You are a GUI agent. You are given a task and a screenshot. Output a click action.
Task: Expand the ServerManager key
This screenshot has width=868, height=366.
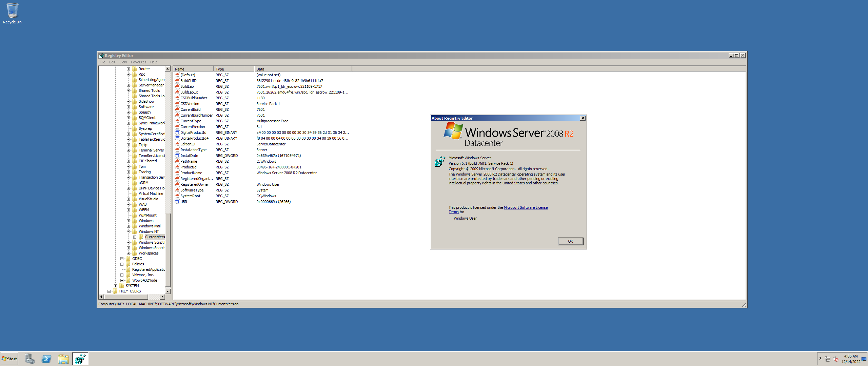128,85
